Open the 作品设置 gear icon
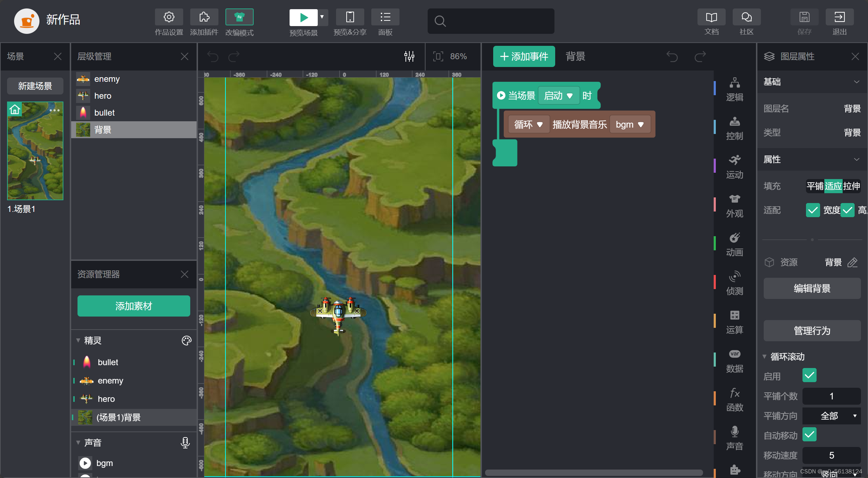The image size is (868, 478). pos(169,17)
